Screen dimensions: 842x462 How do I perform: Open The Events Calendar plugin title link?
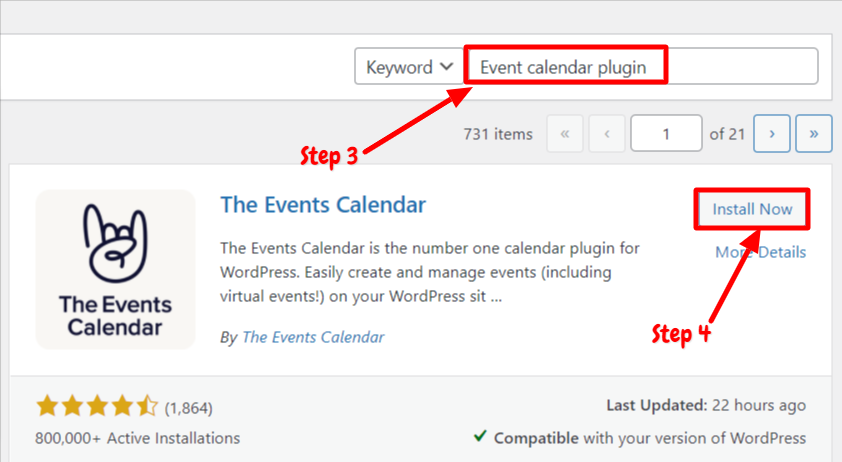click(x=323, y=205)
